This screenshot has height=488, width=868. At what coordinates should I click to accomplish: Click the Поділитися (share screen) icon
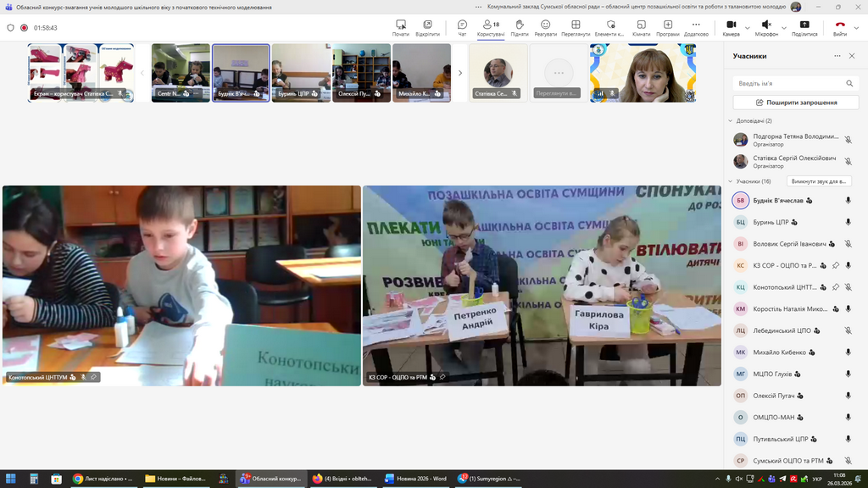pyautogui.click(x=804, y=27)
